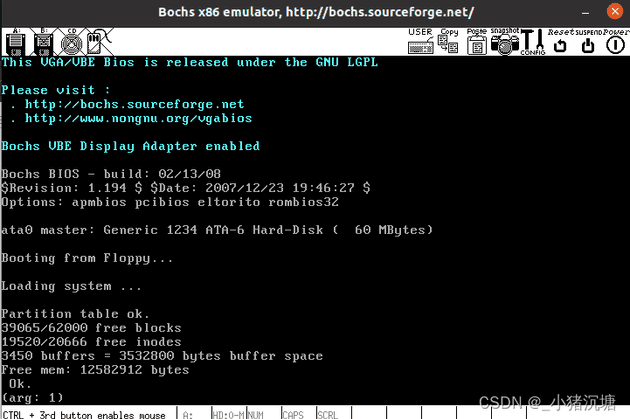Click 'Loading system ...' line

click(71, 286)
